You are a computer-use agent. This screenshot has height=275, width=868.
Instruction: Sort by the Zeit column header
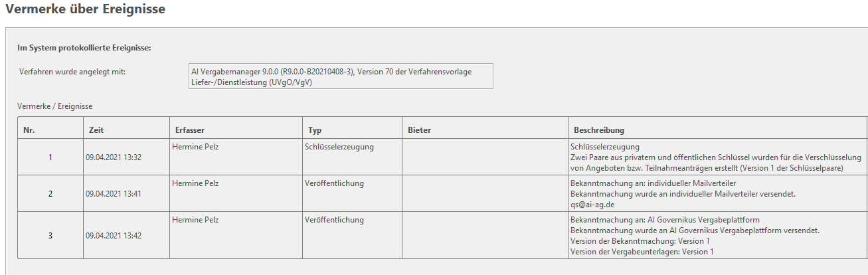[126, 130]
